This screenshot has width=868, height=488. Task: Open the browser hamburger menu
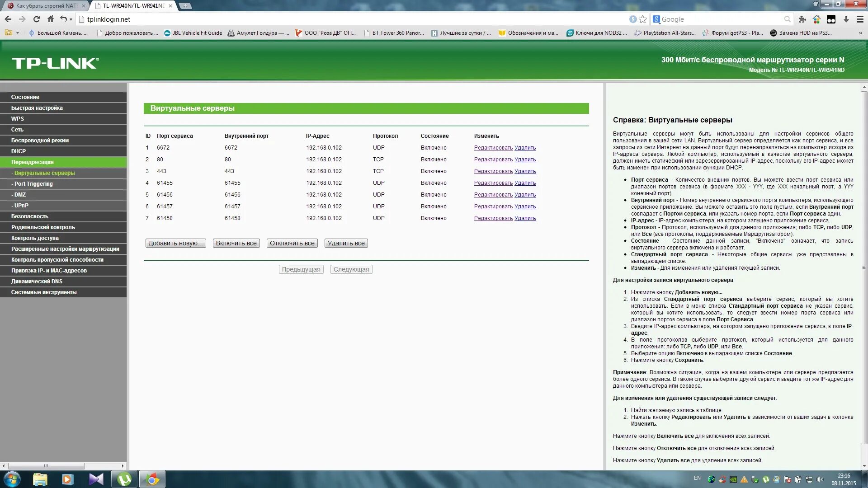pos(860,19)
